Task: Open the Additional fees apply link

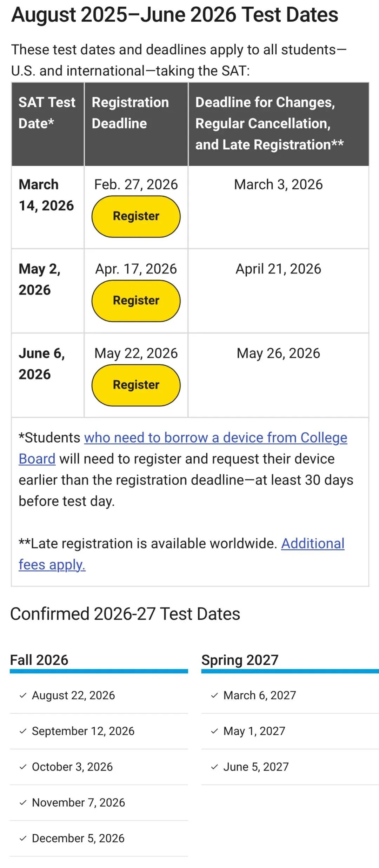Action: (x=312, y=544)
